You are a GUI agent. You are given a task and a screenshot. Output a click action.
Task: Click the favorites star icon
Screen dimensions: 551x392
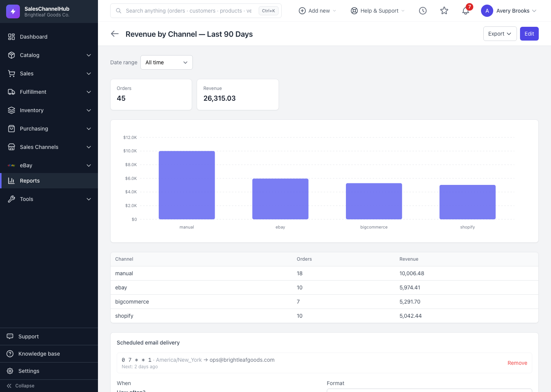[x=444, y=11]
